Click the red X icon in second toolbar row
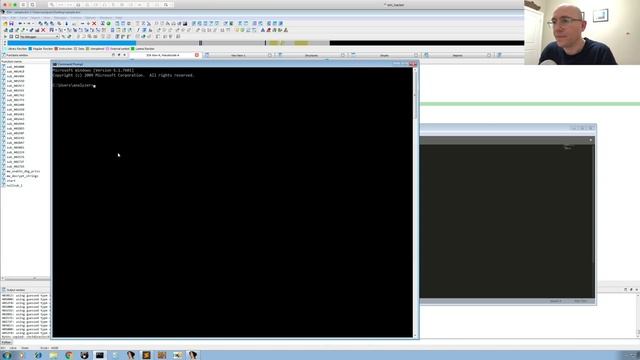The width and height of the screenshot is (640, 360). pos(43,30)
